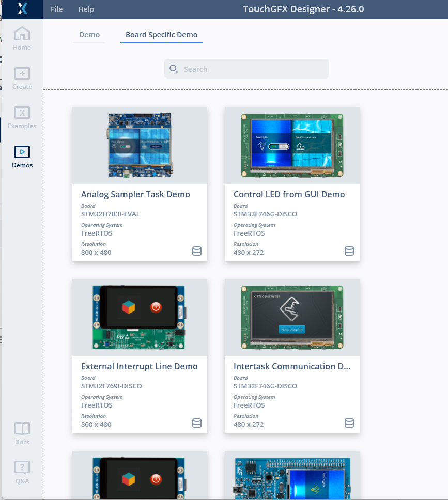Click the cache icon on Intertask Communication Demo
The image size is (448, 500).
(x=349, y=423)
